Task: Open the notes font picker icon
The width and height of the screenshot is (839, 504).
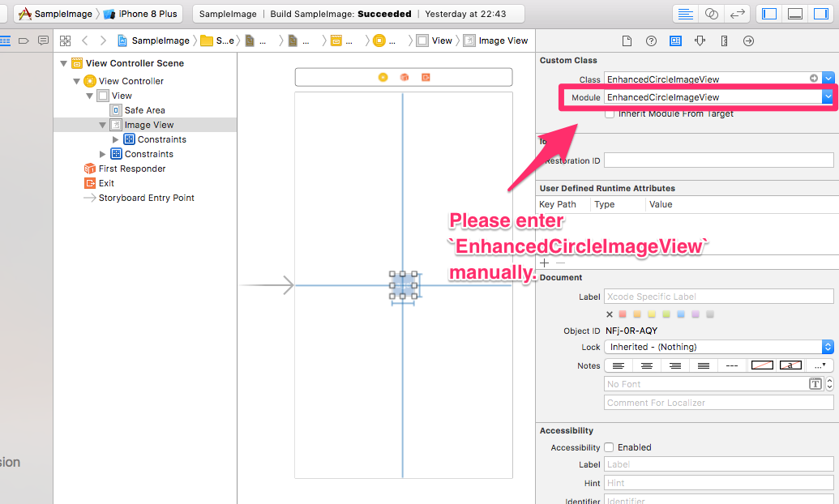Action: [815, 383]
